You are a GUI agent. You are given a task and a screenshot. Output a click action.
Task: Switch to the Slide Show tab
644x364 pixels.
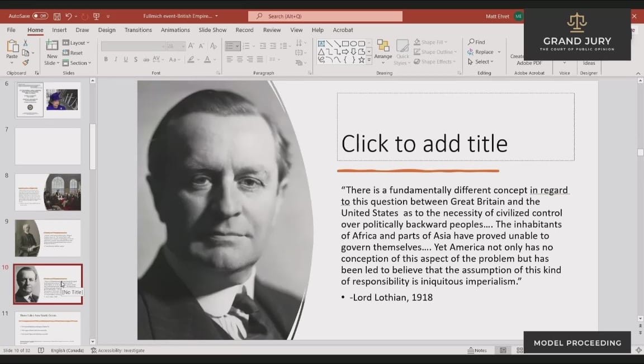(x=212, y=30)
